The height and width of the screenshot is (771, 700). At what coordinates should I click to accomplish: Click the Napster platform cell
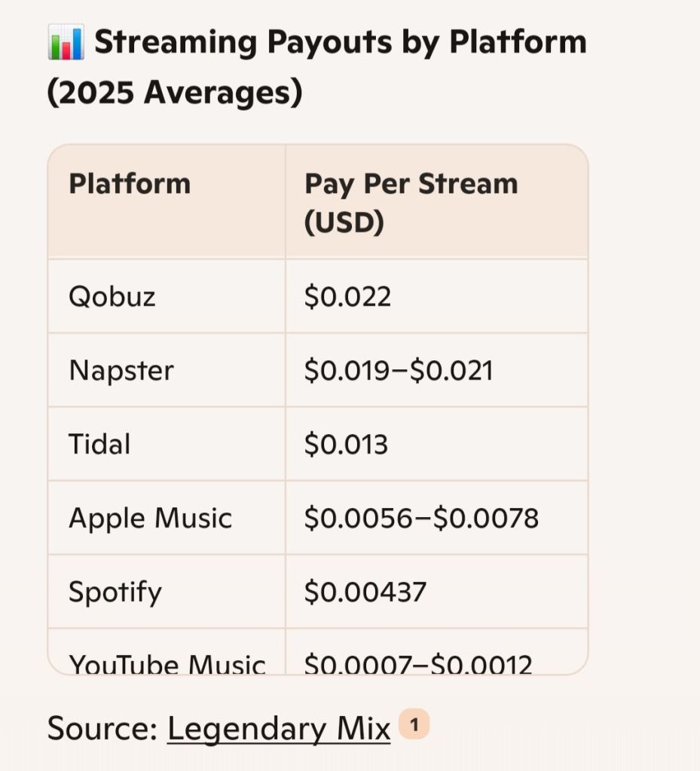[x=121, y=370]
